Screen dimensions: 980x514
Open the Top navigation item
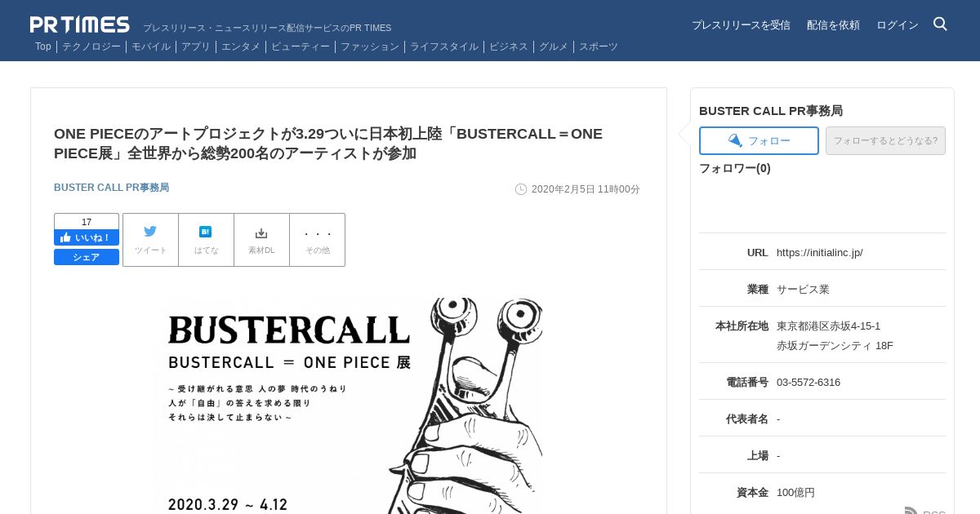[43, 47]
